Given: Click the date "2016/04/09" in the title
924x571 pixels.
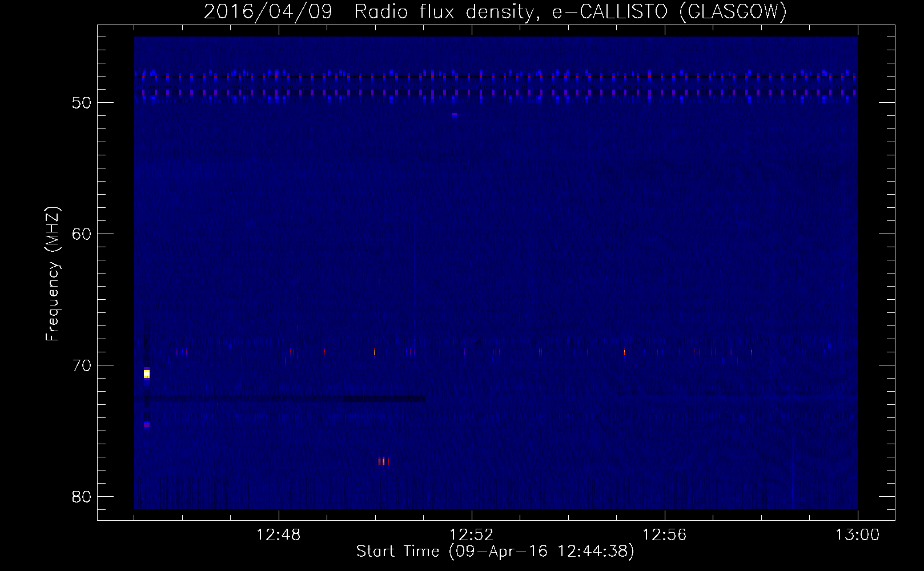Looking at the screenshot, I should coord(268,12).
